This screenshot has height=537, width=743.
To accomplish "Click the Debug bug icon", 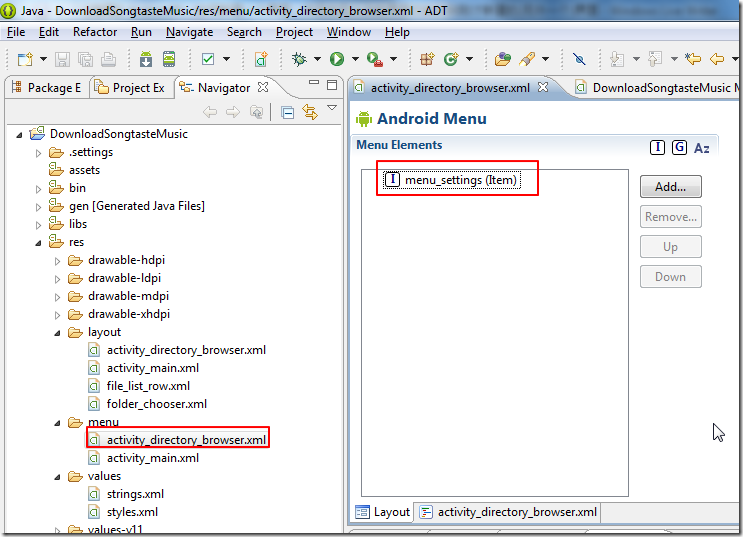I will [x=299, y=59].
